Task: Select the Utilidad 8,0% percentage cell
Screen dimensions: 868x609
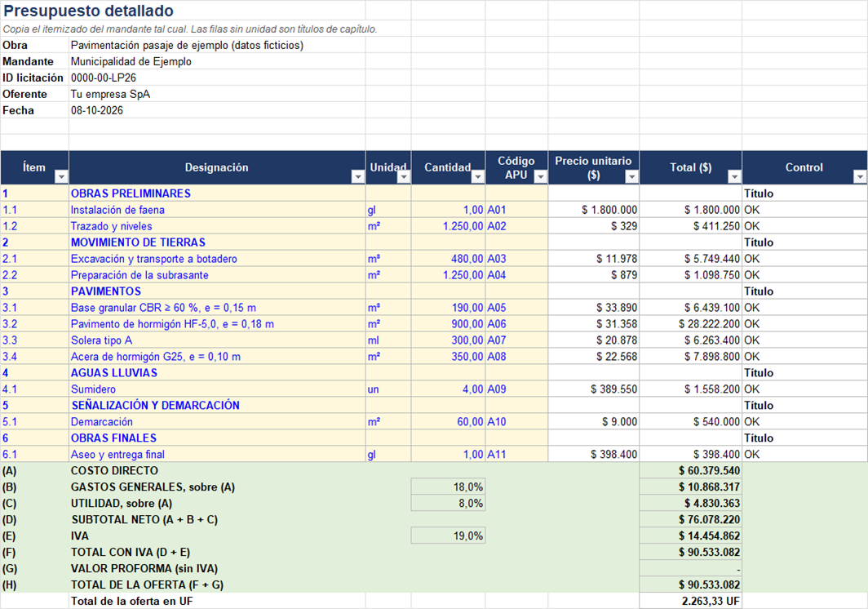Action: click(x=449, y=503)
